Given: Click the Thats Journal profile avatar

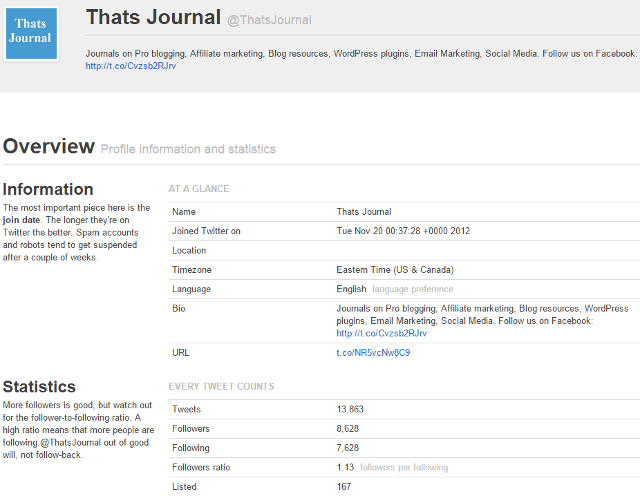Looking at the screenshot, I should (x=31, y=33).
